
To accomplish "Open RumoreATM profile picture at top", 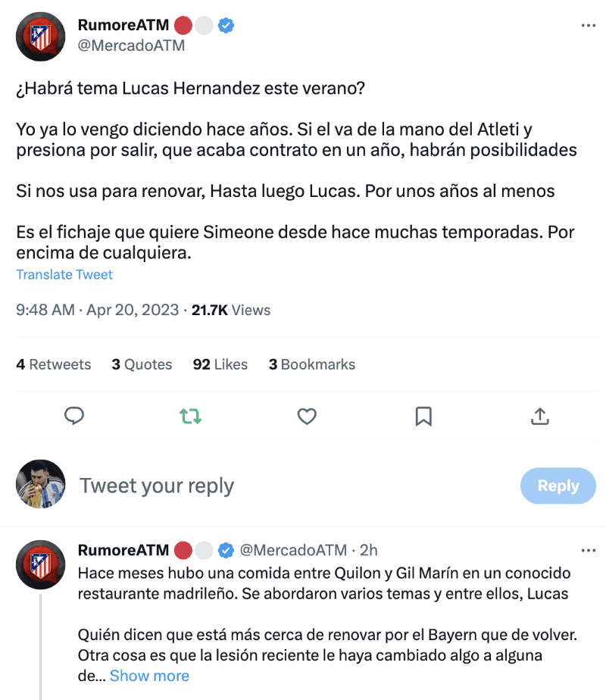I will click(41, 36).
